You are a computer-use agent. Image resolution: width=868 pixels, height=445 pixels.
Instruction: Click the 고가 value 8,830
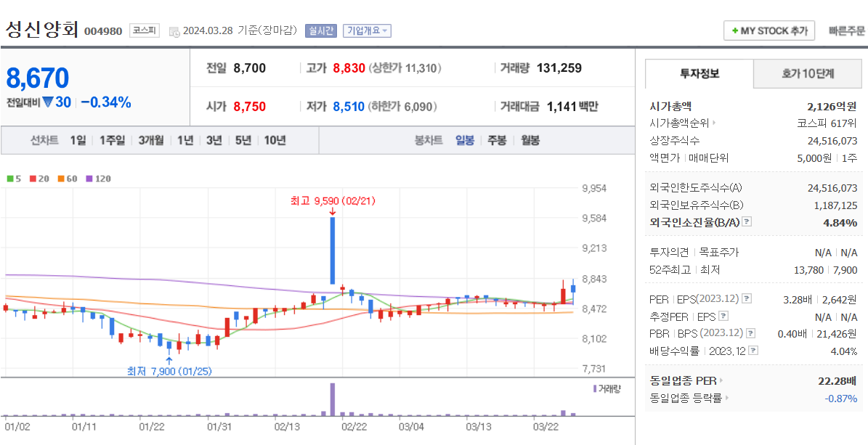coord(349,68)
